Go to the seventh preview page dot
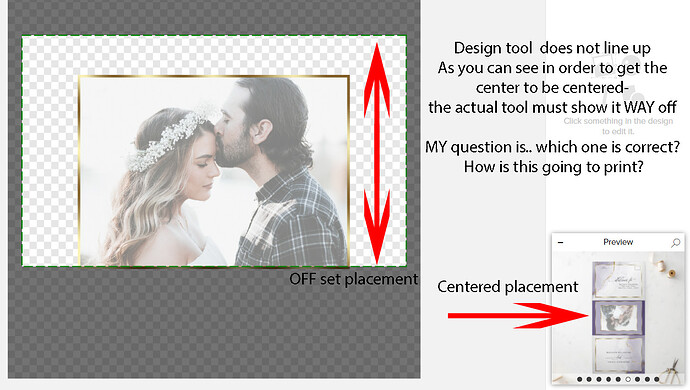Image resolution: width=690 pixels, height=390 pixels. [x=637, y=379]
